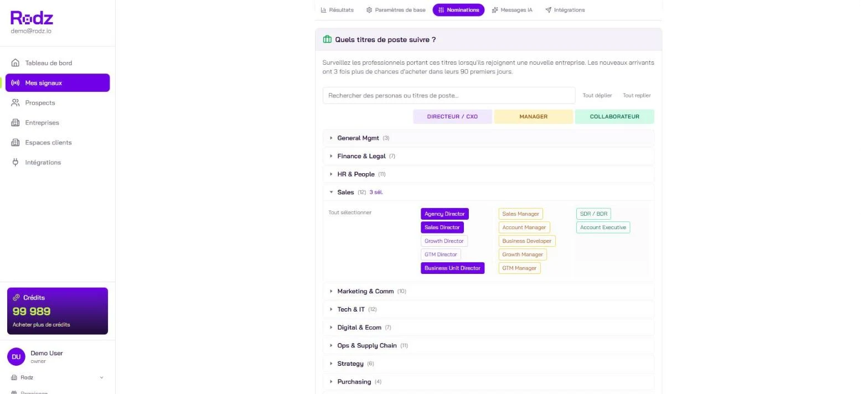The height and width of the screenshot is (394, 868).
Task: Click the Intégrations plug icon
Action: pos(15,163)
